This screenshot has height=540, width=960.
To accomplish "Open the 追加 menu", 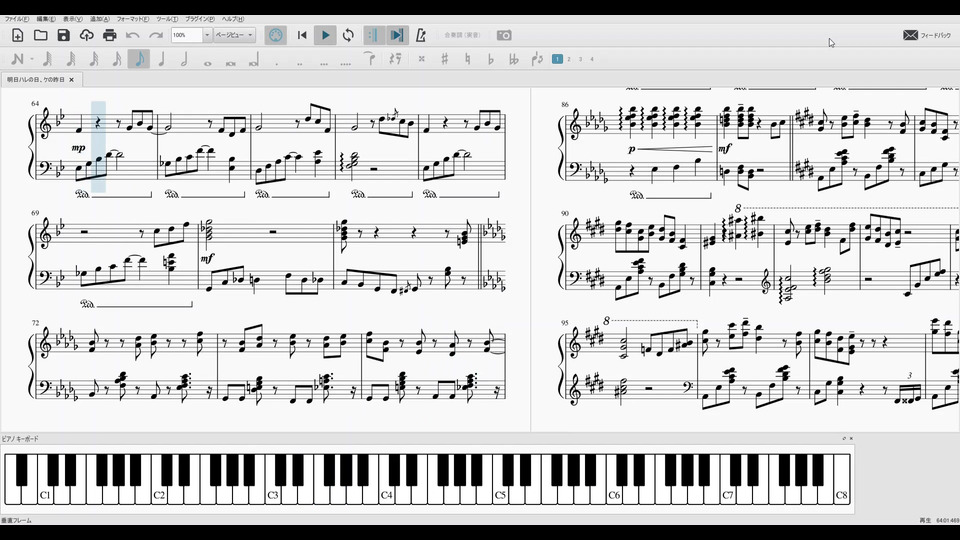I will pos(99,19).
